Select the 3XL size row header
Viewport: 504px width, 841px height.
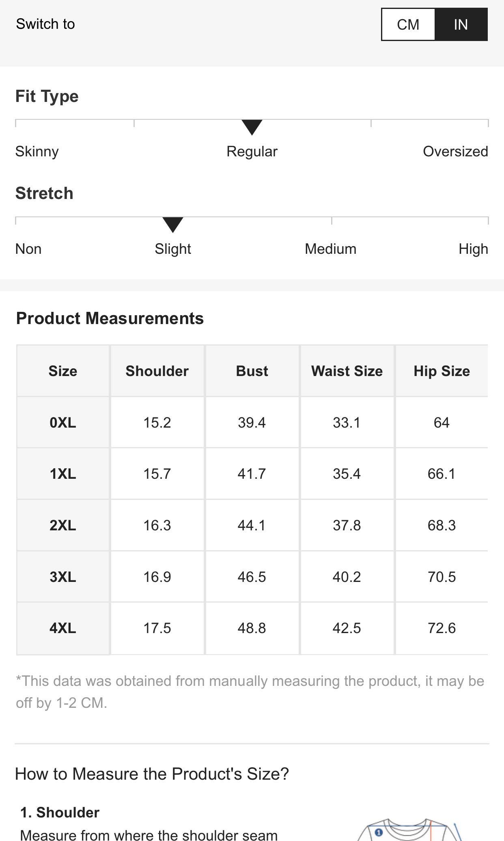click(63, 577)
